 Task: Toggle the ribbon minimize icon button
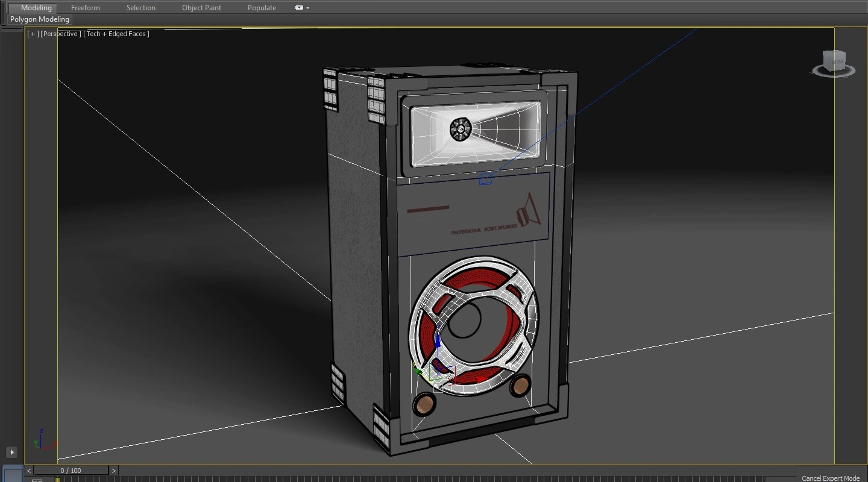[299, 8]
